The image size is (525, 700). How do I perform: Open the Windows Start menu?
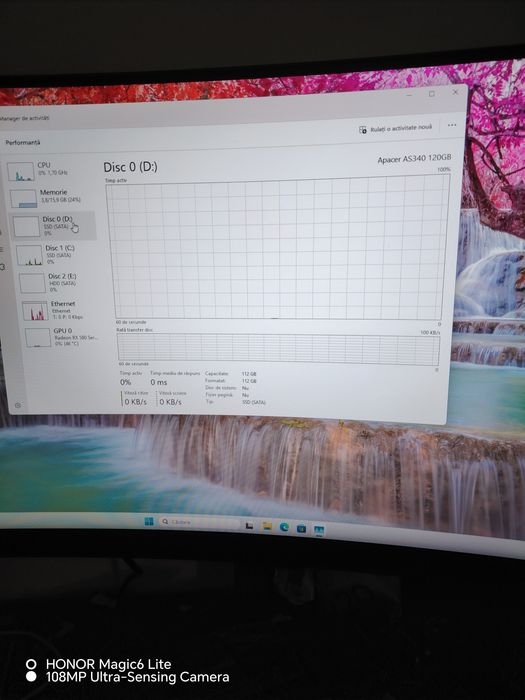pyautogui.click(x=149, y=521)
